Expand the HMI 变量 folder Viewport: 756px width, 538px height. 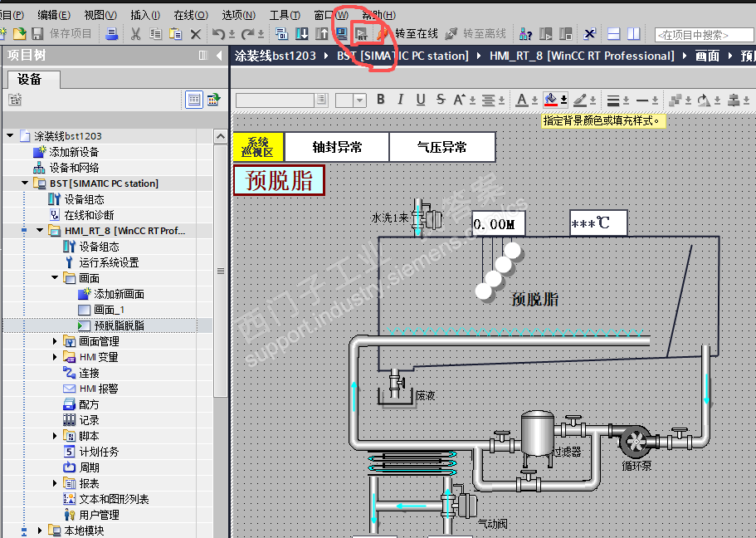(x=55, y=356)
